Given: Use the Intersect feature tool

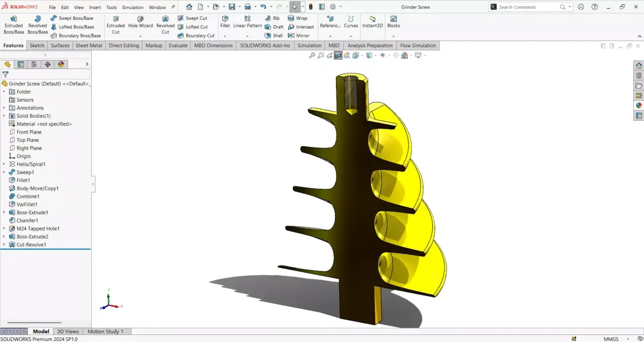Looking at the screenshot, I should tap(301, 27).
